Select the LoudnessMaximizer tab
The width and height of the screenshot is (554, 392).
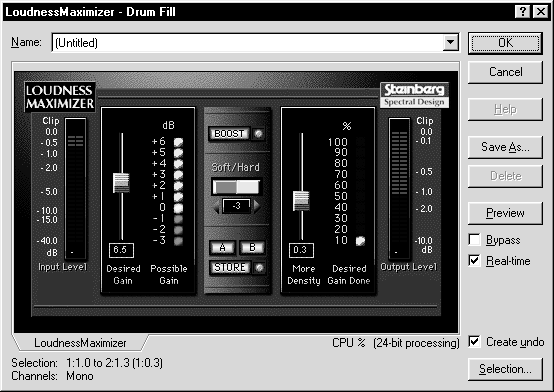tap(80, 343)
